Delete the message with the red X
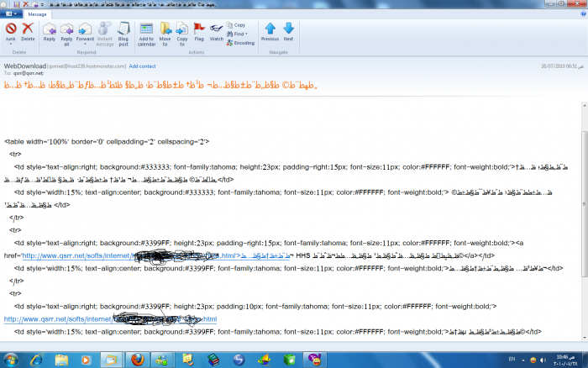Screen dimensions: 588x368 coord(28,31)
